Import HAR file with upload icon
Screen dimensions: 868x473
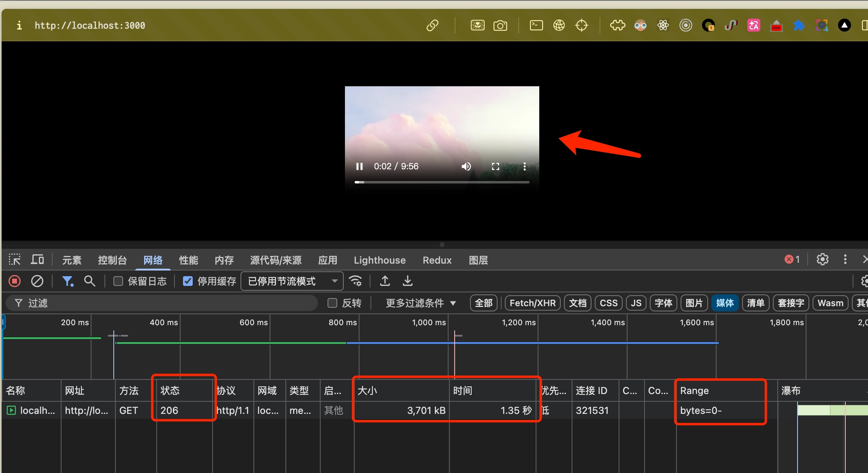tap(385, 281)
